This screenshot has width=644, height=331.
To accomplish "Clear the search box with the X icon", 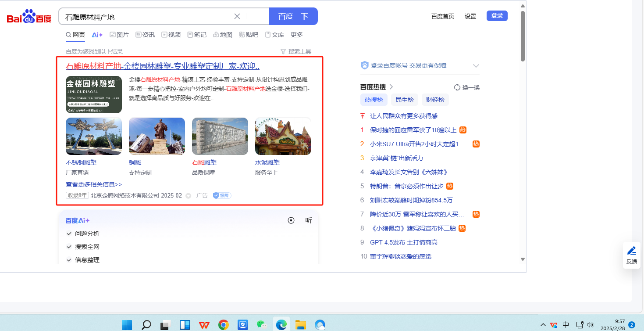I will click(x=237, y=16).
